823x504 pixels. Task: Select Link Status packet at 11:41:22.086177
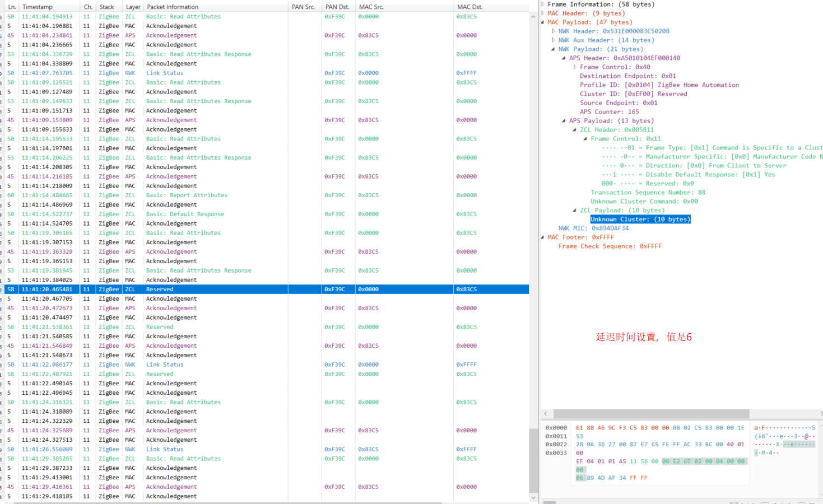267,365
